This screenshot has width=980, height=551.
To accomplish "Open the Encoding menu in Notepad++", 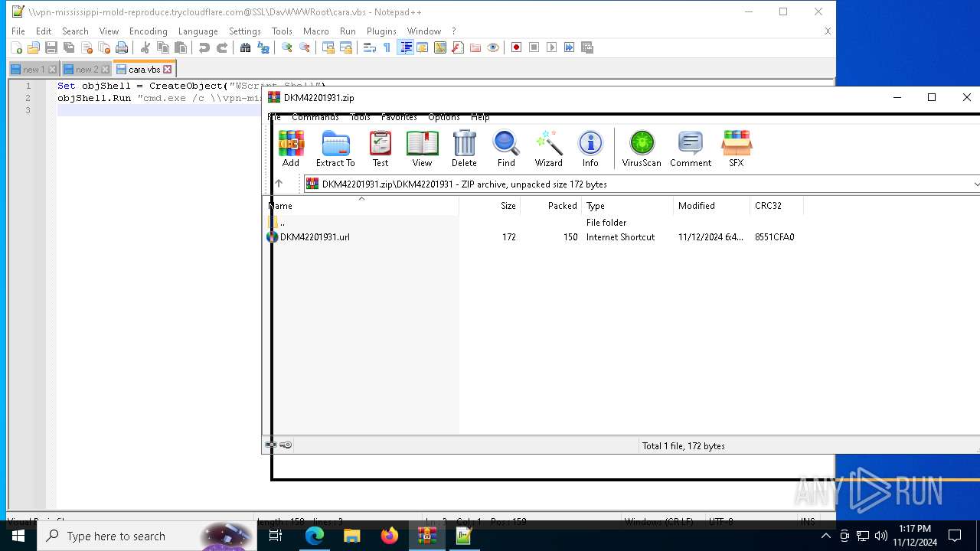I will click(149, 31).
